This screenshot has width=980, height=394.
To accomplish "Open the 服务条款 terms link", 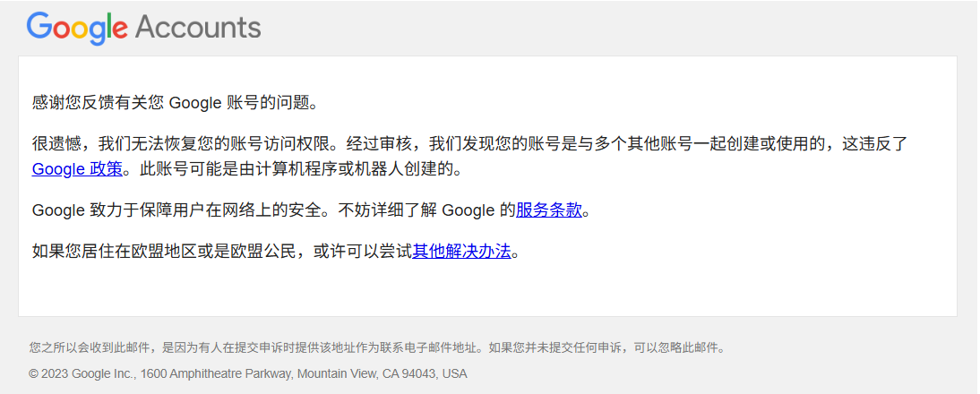I will coord(549,210).
